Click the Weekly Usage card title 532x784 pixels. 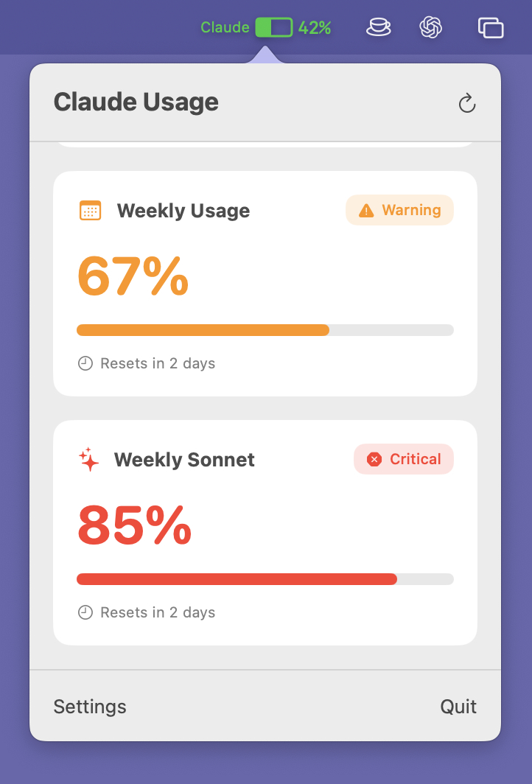pos(183,211)
